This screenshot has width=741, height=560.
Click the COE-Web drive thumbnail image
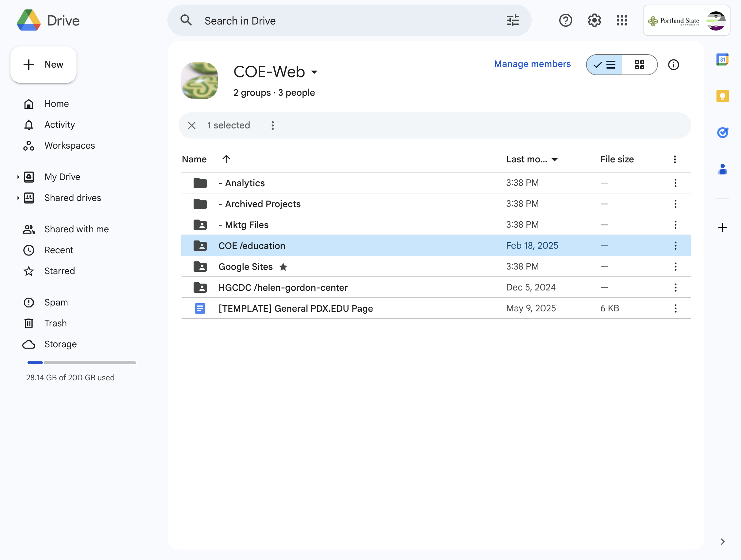coord(199,81)
